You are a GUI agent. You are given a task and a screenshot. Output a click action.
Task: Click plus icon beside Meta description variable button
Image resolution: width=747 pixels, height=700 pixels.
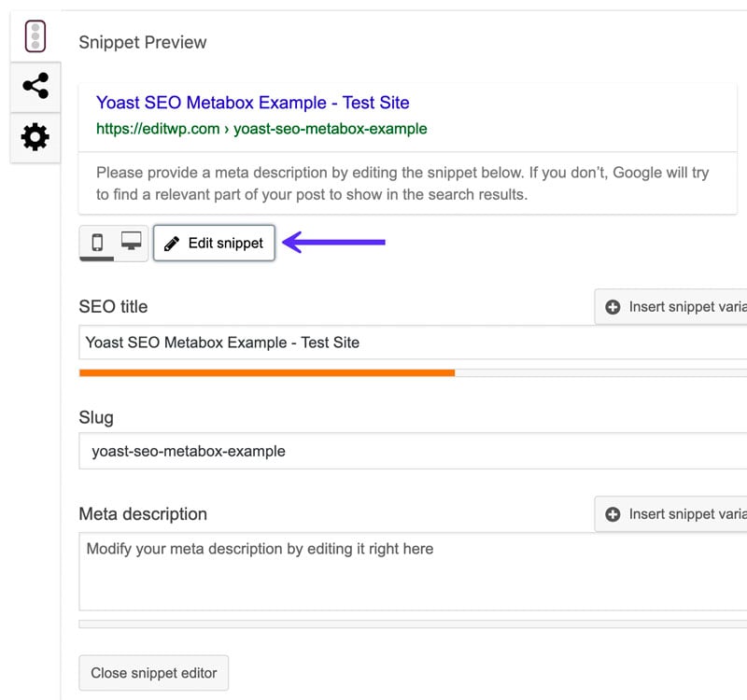click(x=613, y=514)
